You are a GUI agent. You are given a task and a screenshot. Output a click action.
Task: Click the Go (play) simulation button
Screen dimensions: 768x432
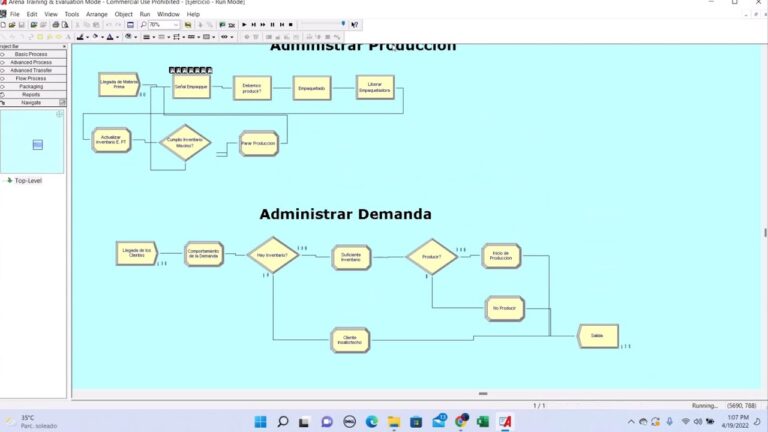pos(244,24)
